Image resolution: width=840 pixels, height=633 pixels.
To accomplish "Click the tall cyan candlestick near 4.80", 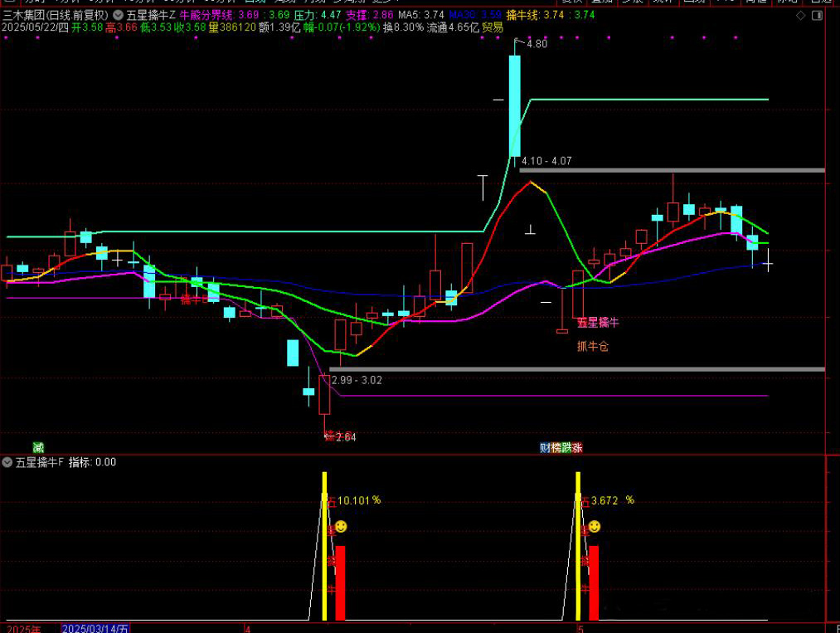I will (515, 105).
